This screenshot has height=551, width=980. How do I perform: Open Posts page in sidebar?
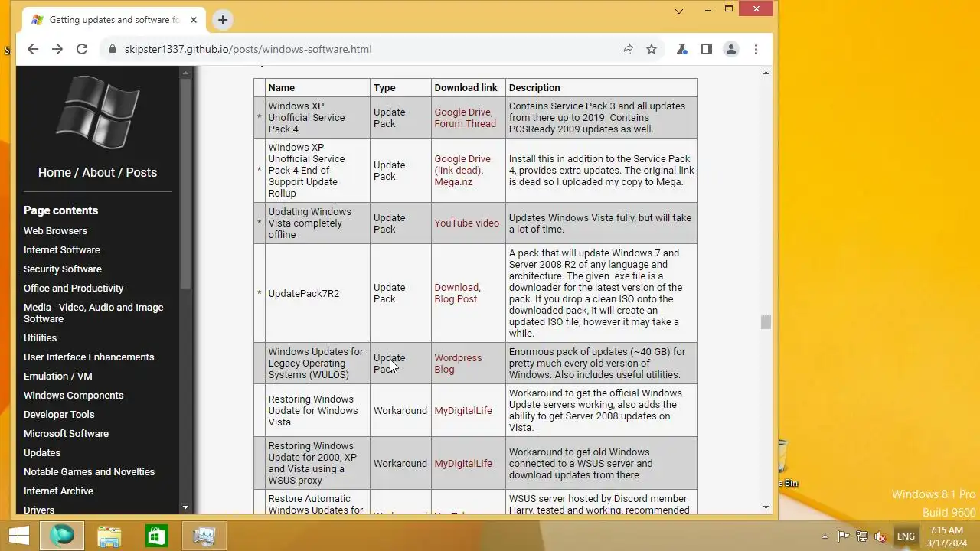pyautogui.click(x=142, y=172)
